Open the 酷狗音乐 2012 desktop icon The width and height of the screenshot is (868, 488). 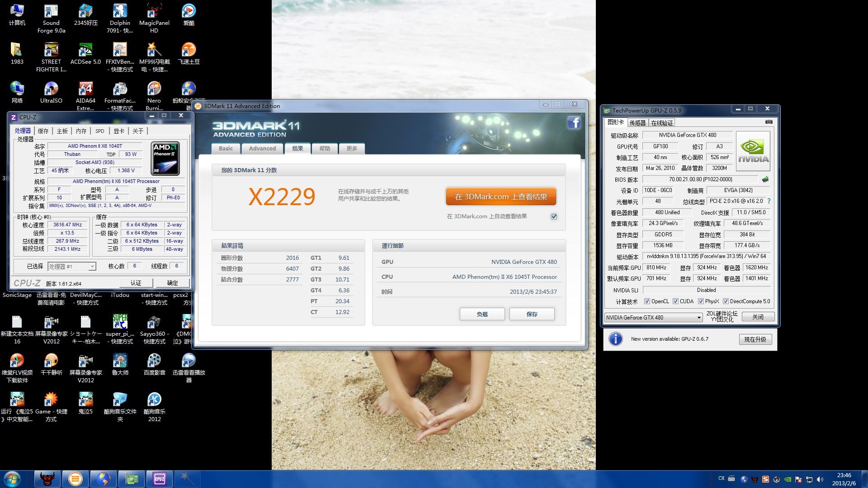coord(154,407)
